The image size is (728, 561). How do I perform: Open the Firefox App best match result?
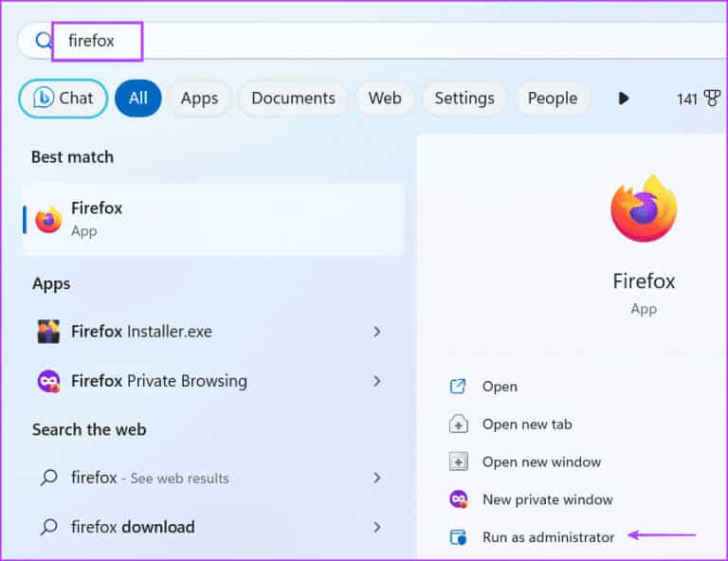tap(213, 220)
